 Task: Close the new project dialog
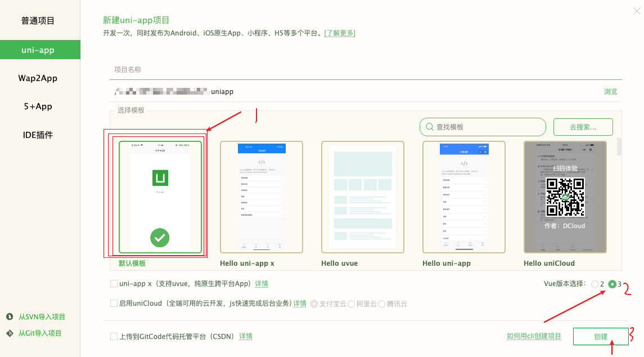tap(637, 11)
